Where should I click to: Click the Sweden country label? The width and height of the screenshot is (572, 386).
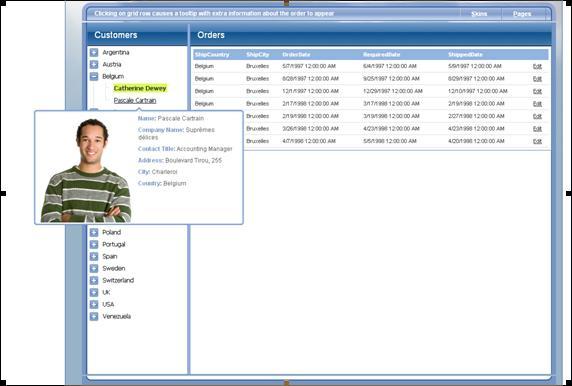pos(113,269)
